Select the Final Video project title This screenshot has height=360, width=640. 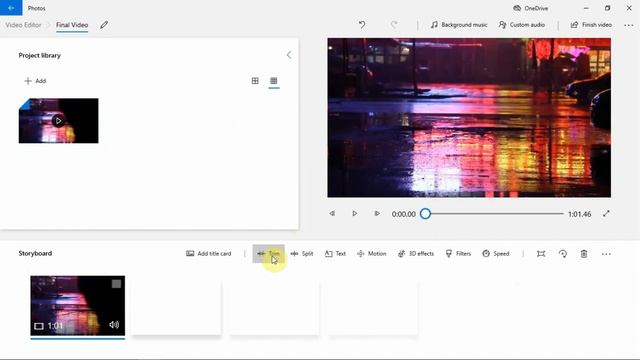tap(72, 25)
